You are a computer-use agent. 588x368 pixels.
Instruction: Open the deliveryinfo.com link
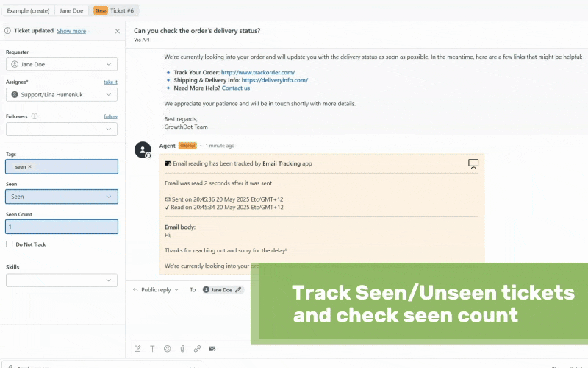pyautogui.click(x=274, y=80)
